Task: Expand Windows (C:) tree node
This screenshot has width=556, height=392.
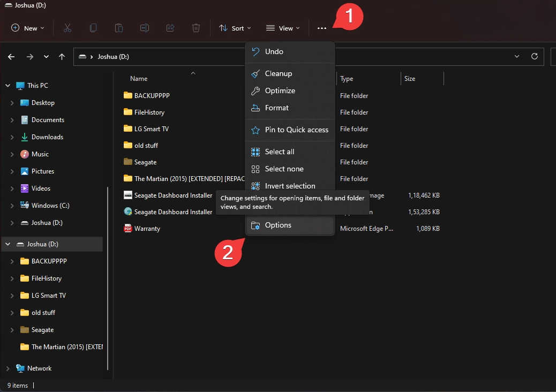Action: [x=12, y=206]
